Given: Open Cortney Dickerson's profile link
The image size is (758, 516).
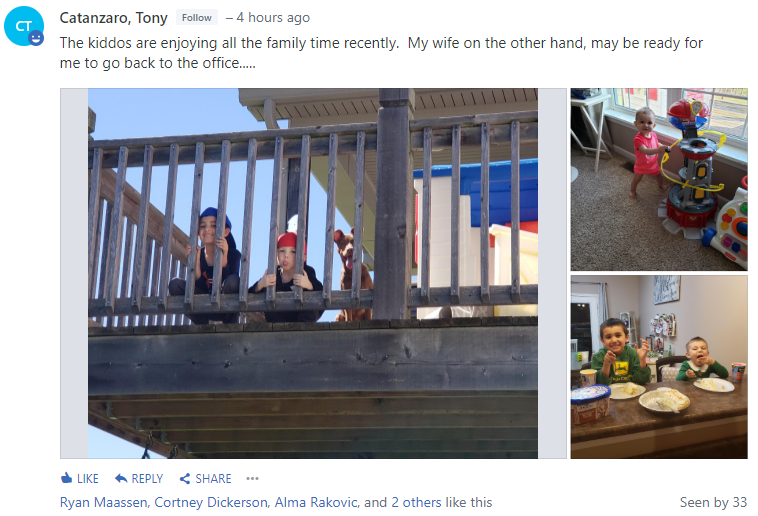Looking at the screenshot, I should pos(211,502).
